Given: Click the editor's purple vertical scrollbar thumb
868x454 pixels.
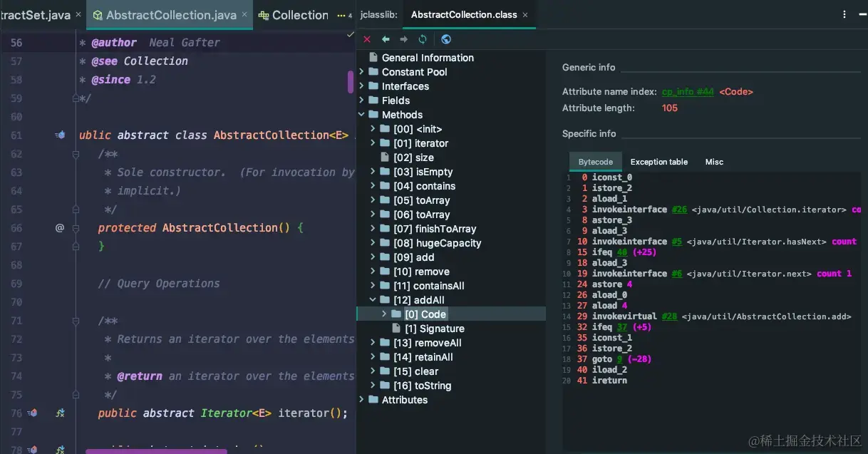Looking at the screenshot, I should pyautogui.click(x=351, y=82).
